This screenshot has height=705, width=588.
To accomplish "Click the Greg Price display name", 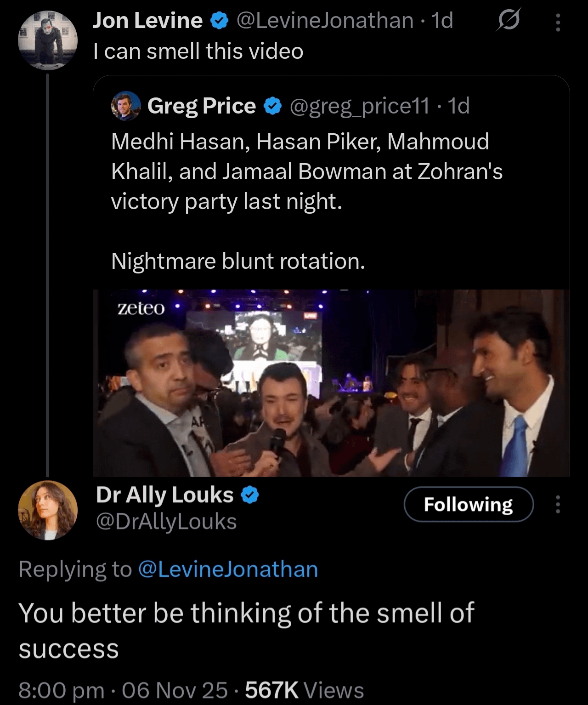I will point(202,106).
